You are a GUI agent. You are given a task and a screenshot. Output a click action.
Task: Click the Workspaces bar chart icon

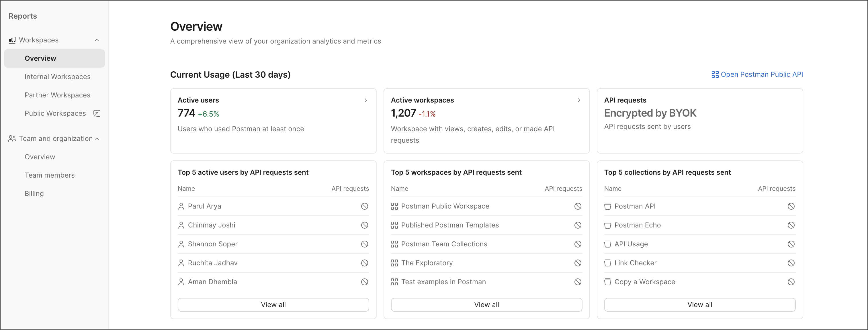(12, 40)
